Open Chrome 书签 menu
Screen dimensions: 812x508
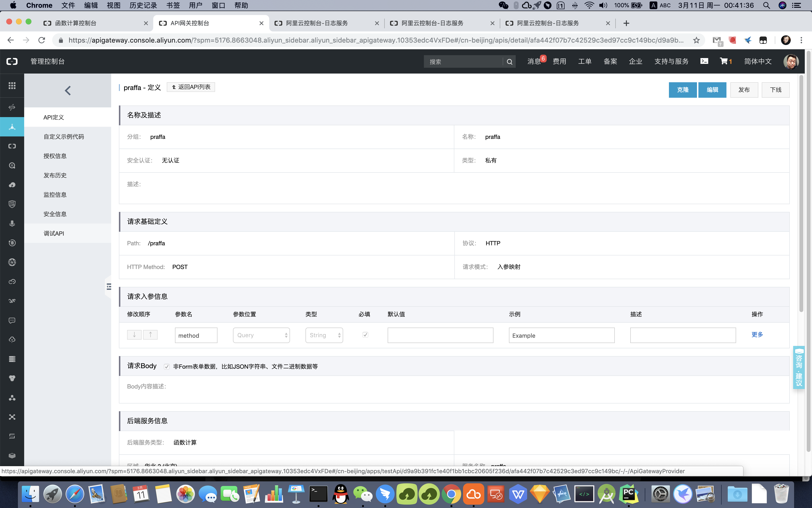[x=173, y=5]
